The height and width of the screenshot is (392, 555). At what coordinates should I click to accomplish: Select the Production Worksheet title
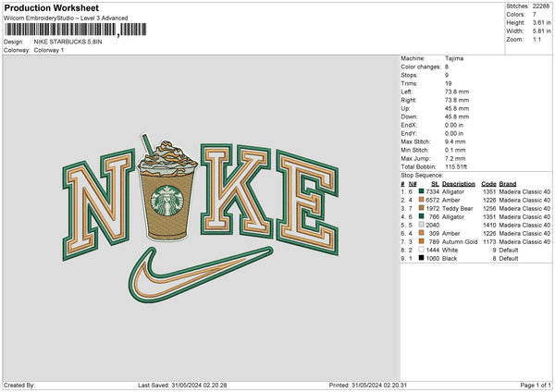coord(51,7)
